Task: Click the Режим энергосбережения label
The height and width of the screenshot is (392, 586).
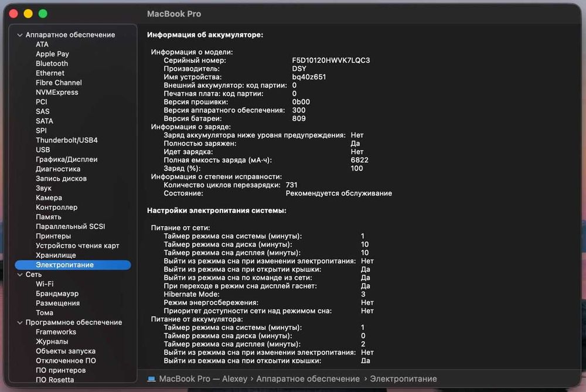Action: tap(211, 303)
